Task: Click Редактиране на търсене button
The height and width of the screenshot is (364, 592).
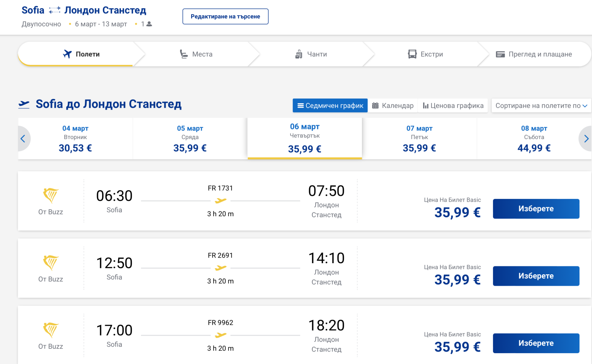Action: point(225,16)
